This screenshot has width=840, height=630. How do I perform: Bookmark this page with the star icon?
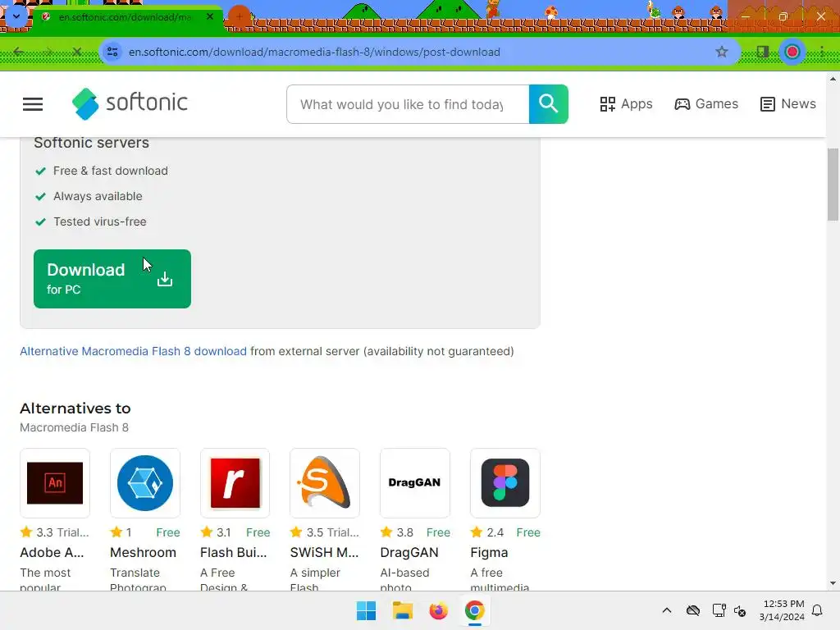722,52
